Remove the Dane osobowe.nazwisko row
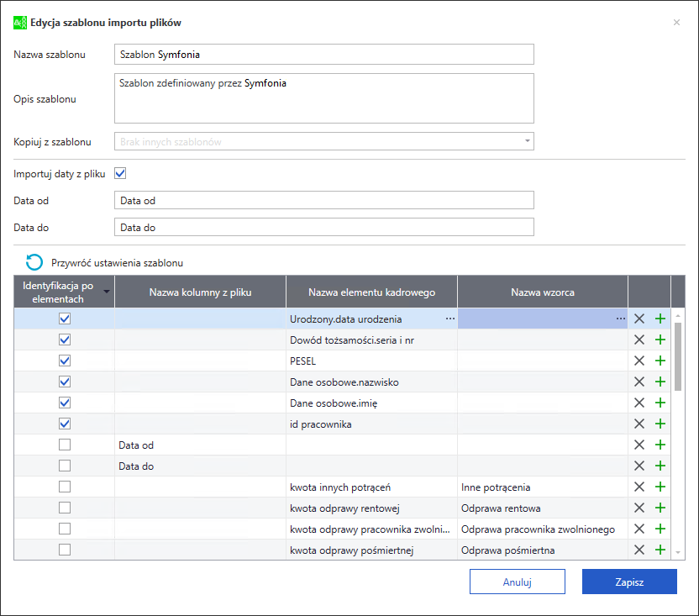This screenshot has width=699, height=616. 639,382
